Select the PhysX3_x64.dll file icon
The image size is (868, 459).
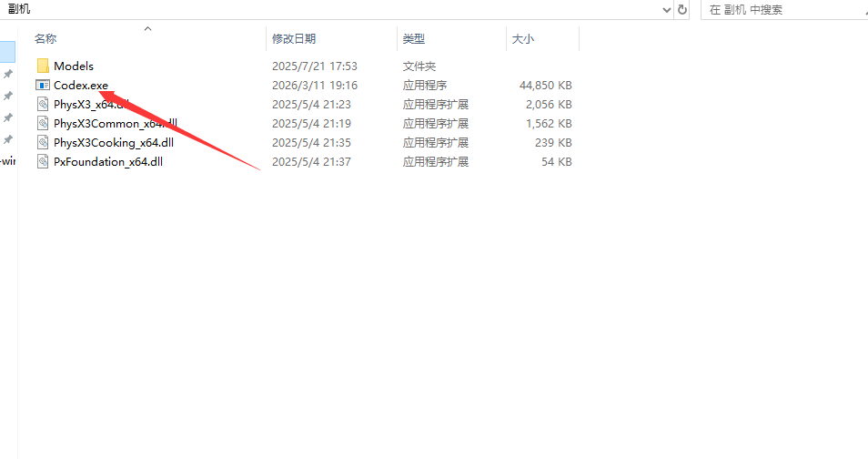pos(43,104)
